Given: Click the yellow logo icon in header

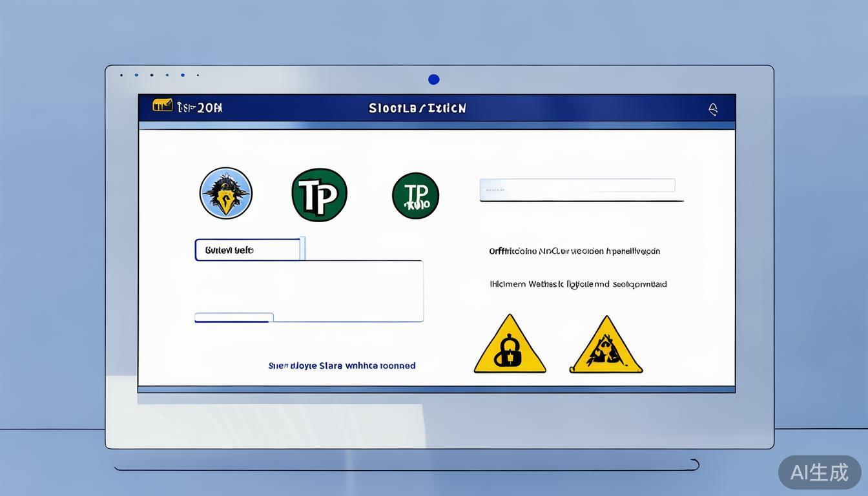Looking at the screenshot, I should [162, 105].
